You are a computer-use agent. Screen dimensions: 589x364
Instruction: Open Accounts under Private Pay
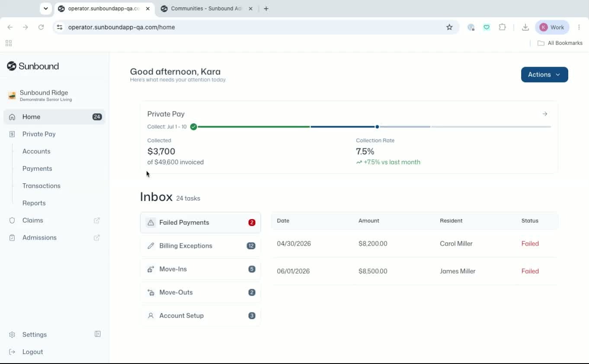36,151
